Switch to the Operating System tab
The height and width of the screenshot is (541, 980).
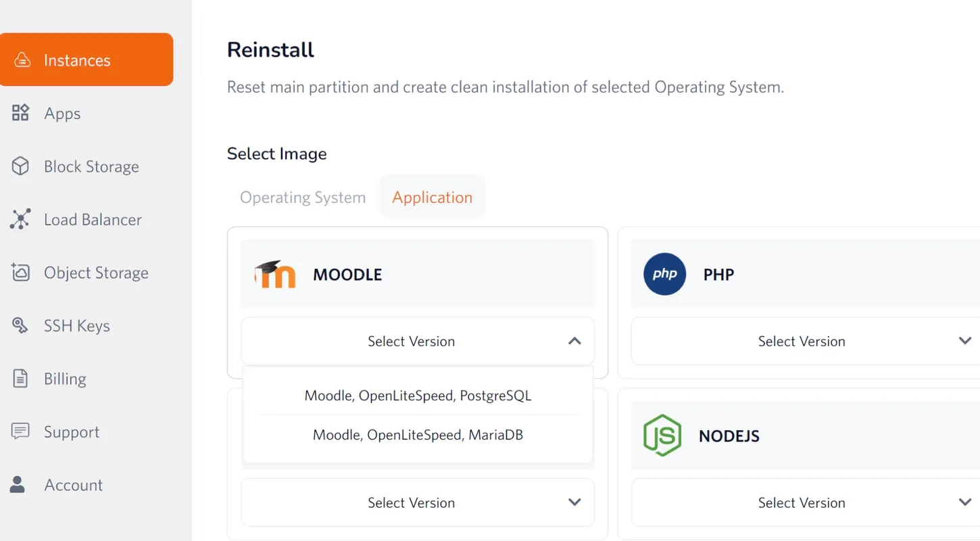click(303, 197)
